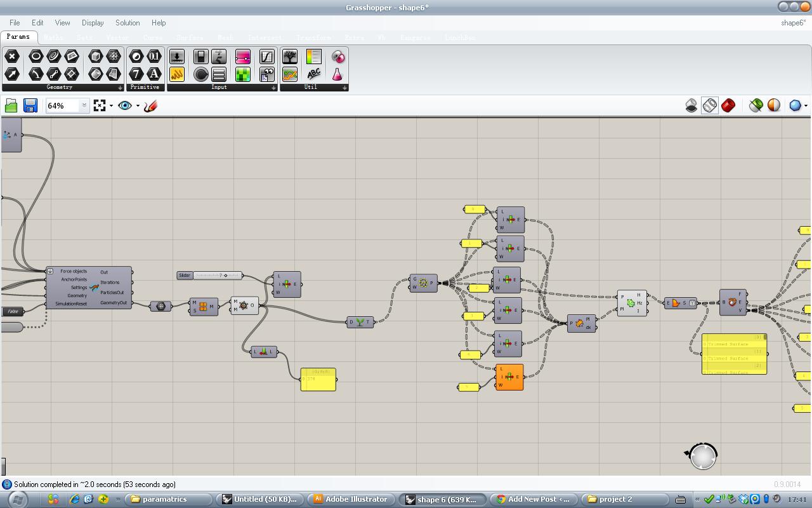The width and height of the screenshot is (812, 508).
Task: Select the Data Dam tree icon in Util
Action: [x=290, y=57]
